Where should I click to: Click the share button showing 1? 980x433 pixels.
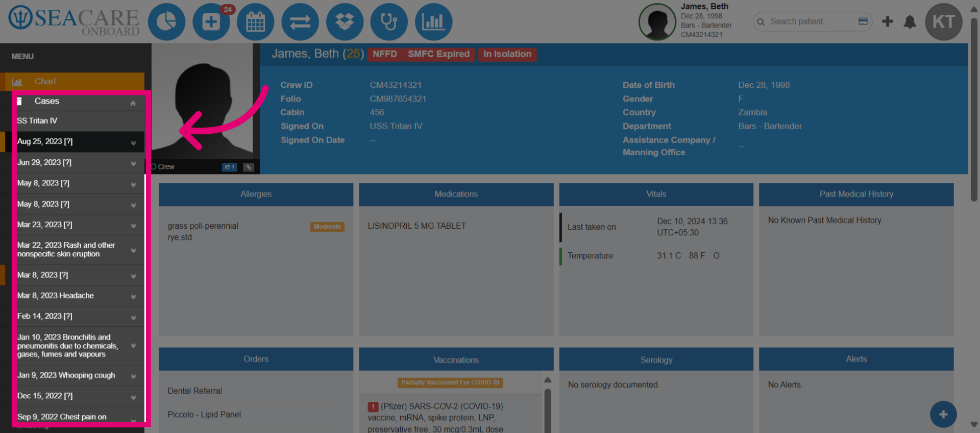pos(230,167)
